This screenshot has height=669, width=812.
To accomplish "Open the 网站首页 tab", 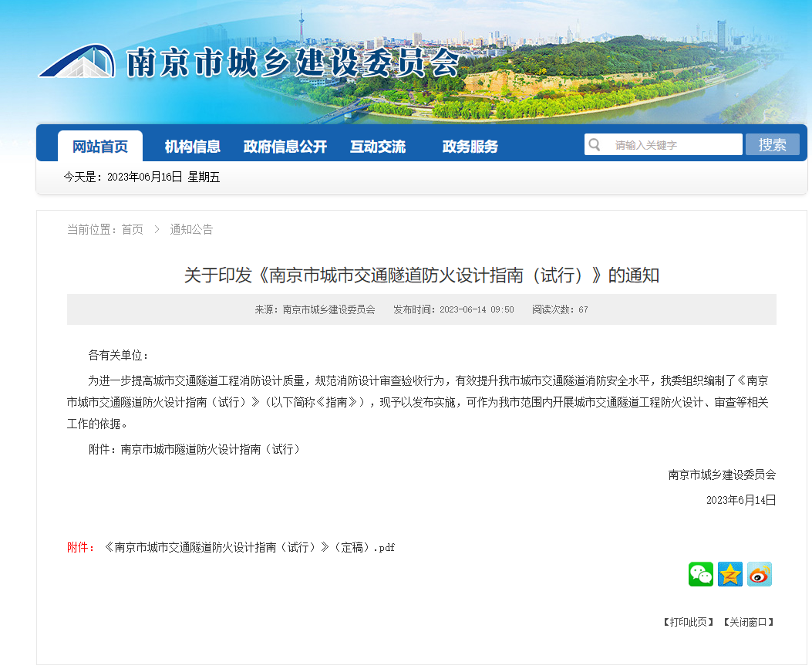I will point(100,147).
